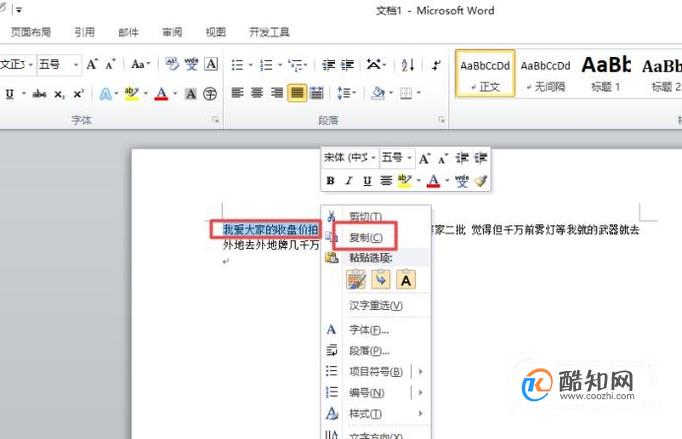Open the line spacing dropdown
This screenshot has height=439, width=682.
[x=347, y=93]
